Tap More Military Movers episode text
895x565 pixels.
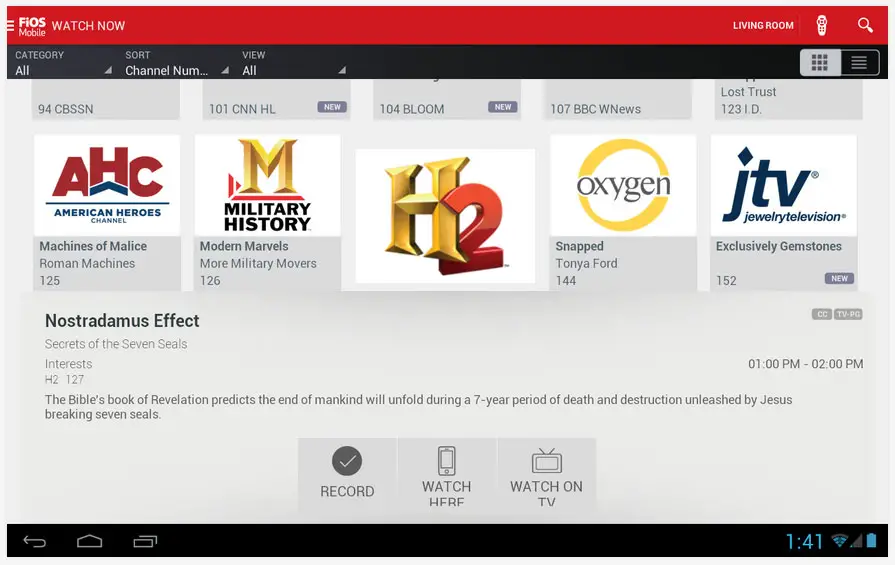[x=258, y=264]
